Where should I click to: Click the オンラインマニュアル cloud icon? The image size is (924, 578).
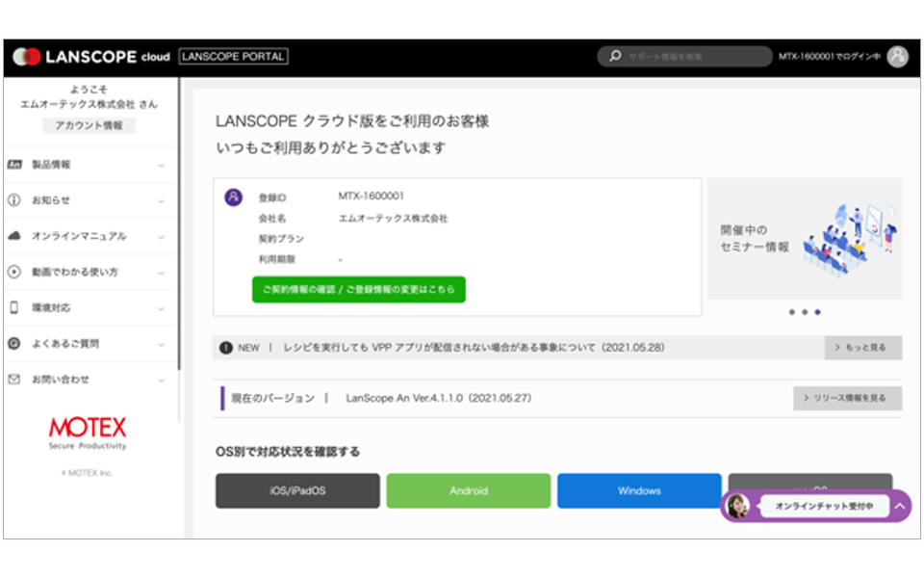(x=14, y=236)
